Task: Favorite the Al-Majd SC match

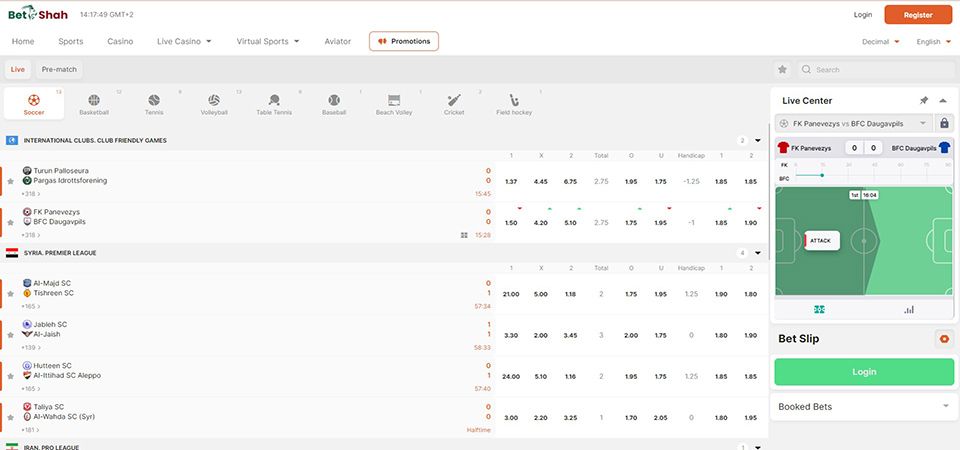Action: 10,294
